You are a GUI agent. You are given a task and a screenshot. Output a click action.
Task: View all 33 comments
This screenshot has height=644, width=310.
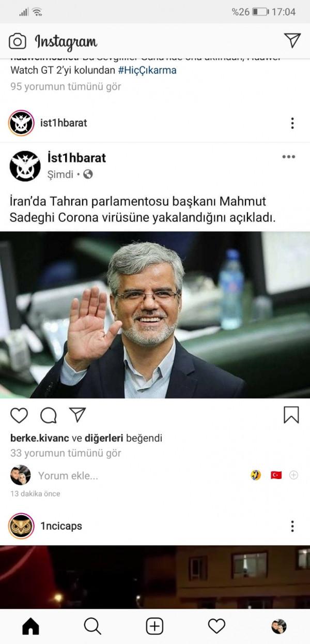(x=66, y=453)
